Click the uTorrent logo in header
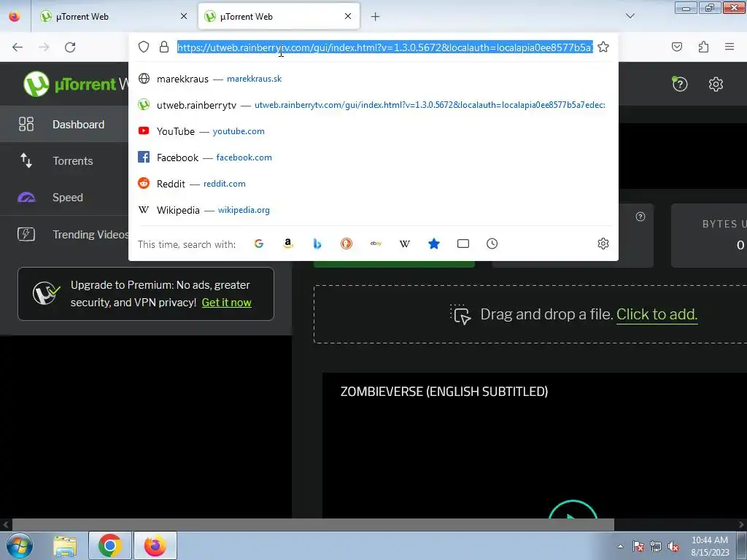747x560 pixels. (76, 84)
